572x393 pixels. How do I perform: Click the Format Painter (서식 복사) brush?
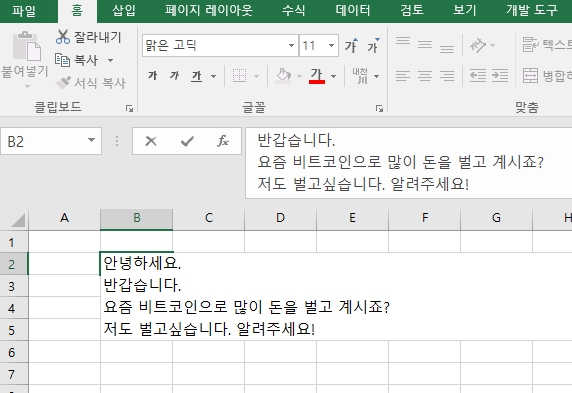point(63,83)
